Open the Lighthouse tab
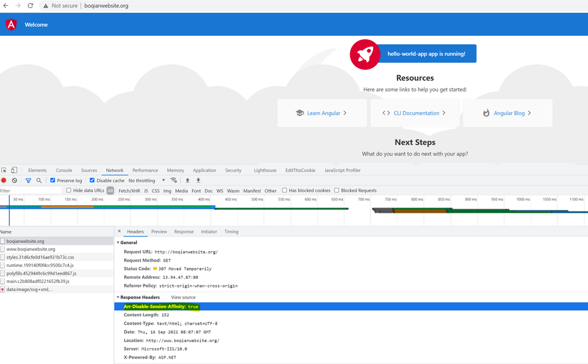Image resolution: width=588 pixels, height=364 pixels. click(x=265, y=170)
